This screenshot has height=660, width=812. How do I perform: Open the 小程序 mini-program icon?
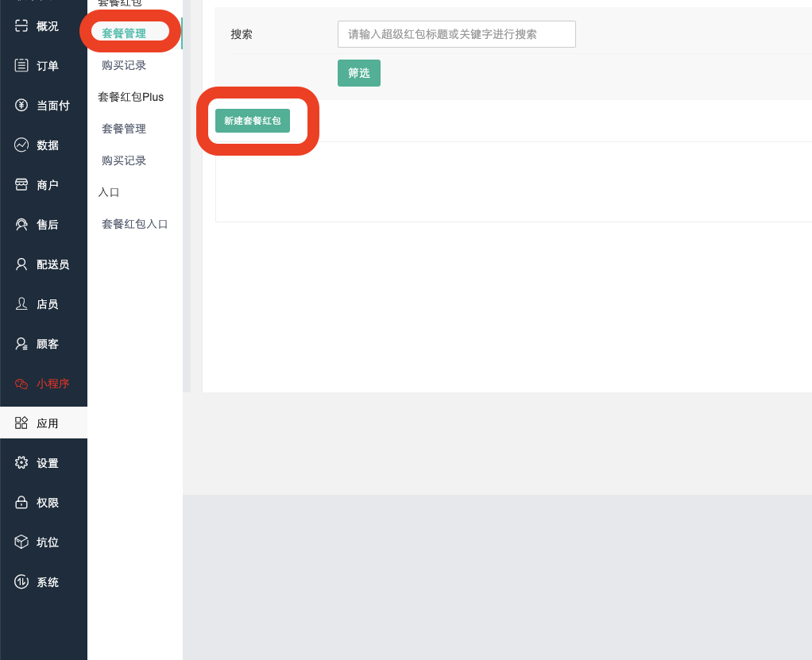[x=21, y=384]
